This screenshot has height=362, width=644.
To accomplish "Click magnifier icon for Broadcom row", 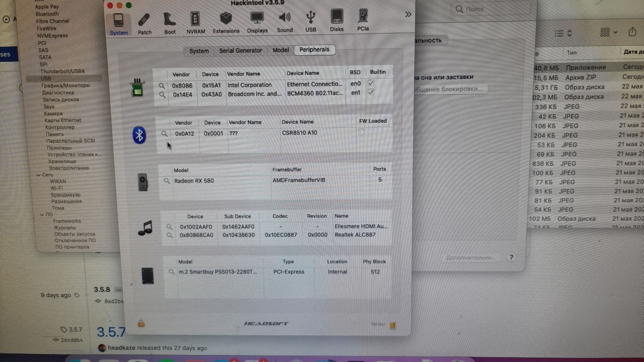I will (162, 95).
